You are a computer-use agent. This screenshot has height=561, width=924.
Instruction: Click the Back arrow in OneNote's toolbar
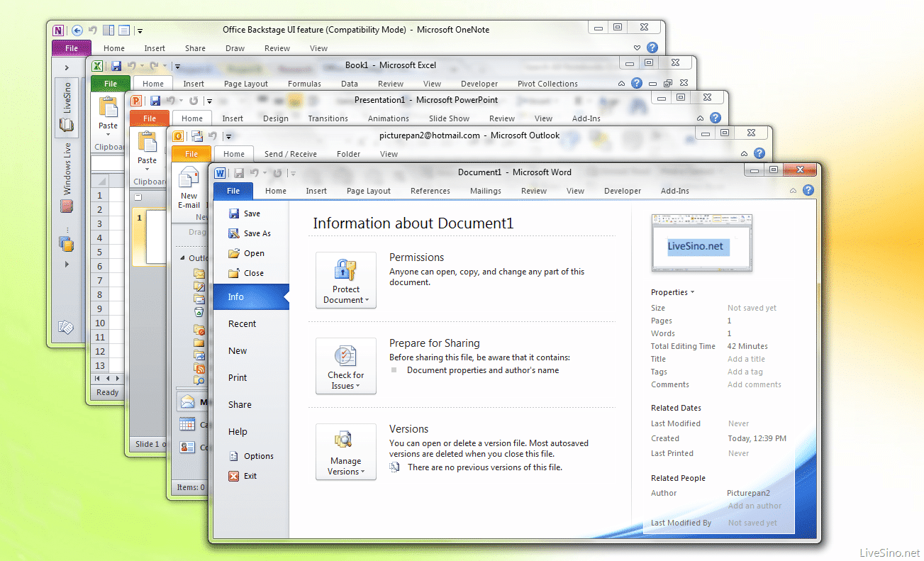77,30
